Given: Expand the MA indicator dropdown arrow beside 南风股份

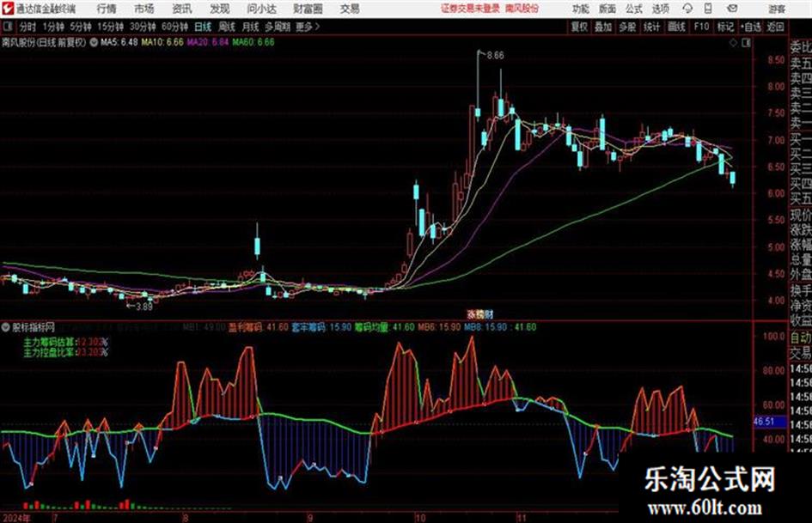Looking at the screenshot, I should (94, 42).
